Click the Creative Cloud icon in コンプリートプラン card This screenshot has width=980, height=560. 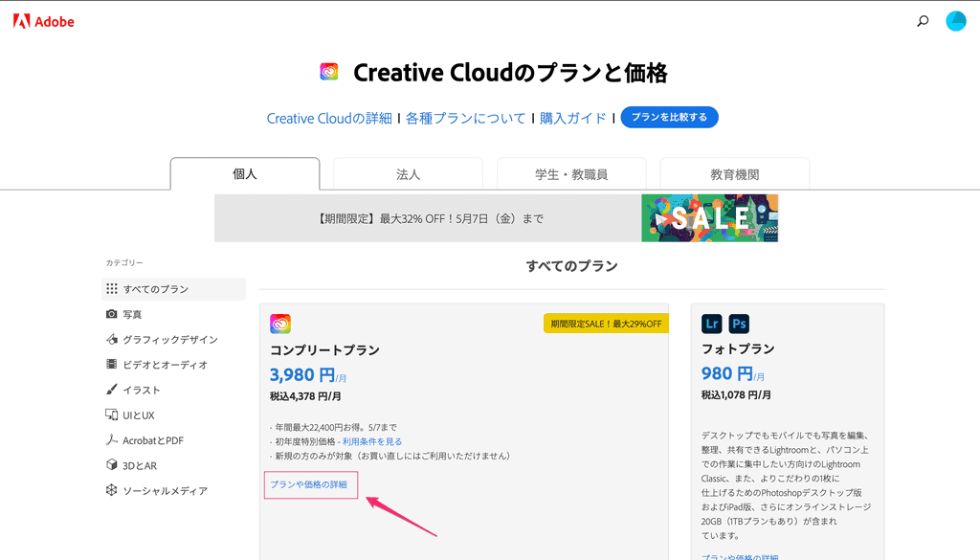[280, 324]
